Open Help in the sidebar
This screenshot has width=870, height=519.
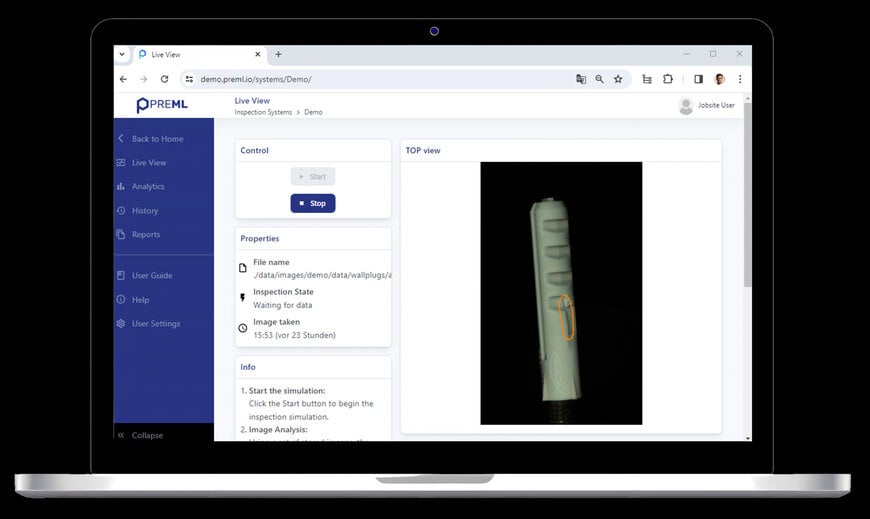[140, 300]
